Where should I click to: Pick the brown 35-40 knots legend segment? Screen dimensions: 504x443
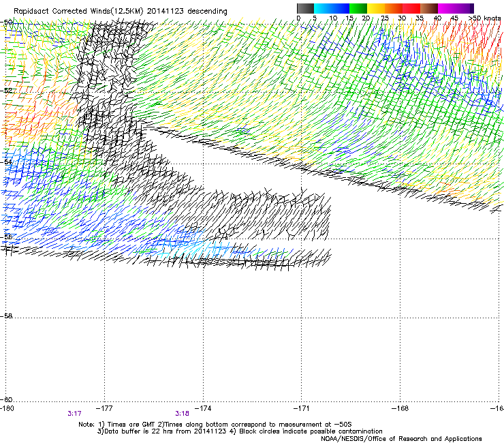point(429,8)
